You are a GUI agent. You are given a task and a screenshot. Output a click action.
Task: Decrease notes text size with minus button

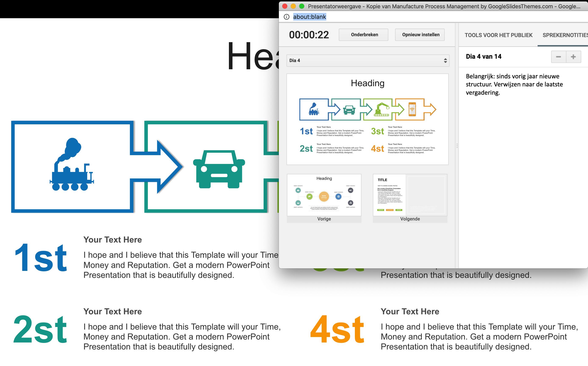pyautogui.click(x=558, y=57)
